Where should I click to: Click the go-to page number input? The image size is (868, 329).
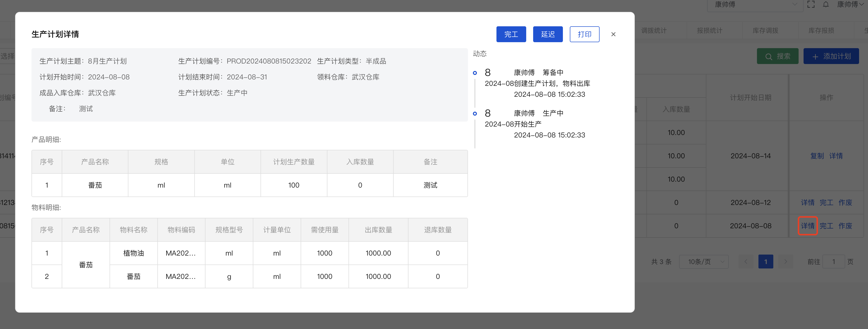point(833,262)
